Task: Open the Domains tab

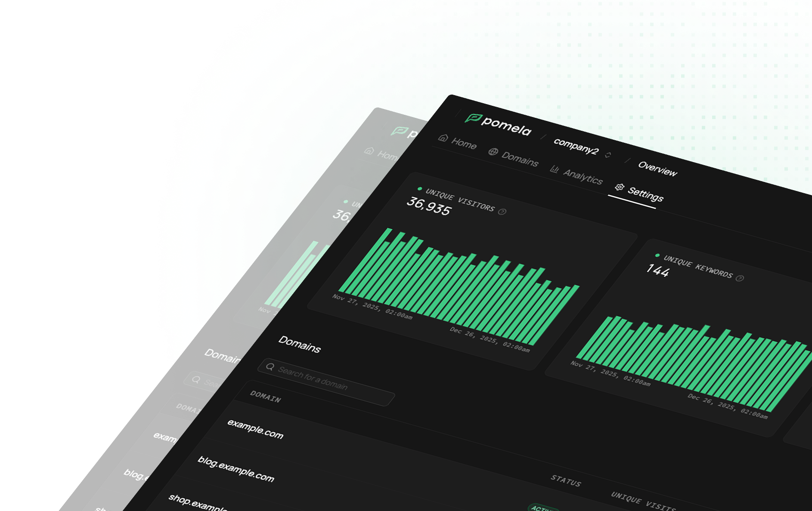Action: coord(513,157)
